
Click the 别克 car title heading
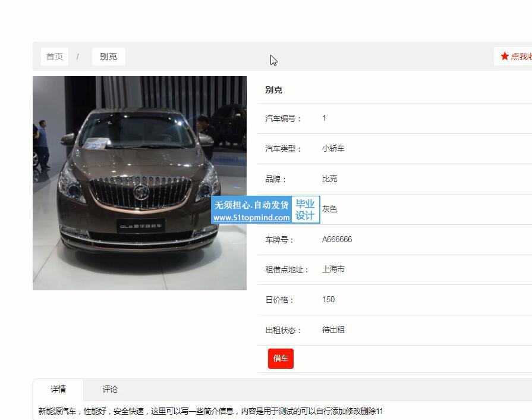(274, 90)
